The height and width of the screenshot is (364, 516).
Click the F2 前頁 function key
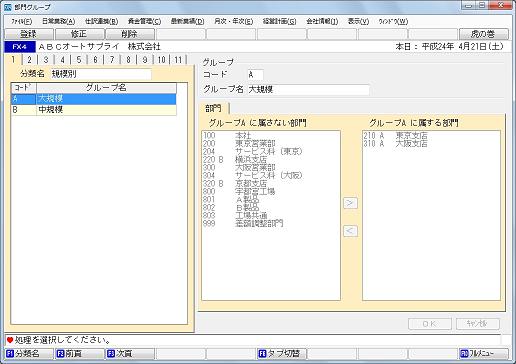click(79, 353)
